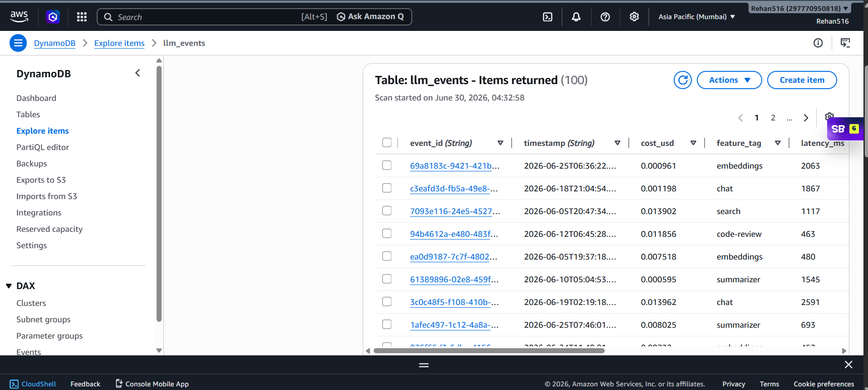868x390 pixels.
Task: Check the row for event 61389896-02e8-459f
Action: click(387, 279)
